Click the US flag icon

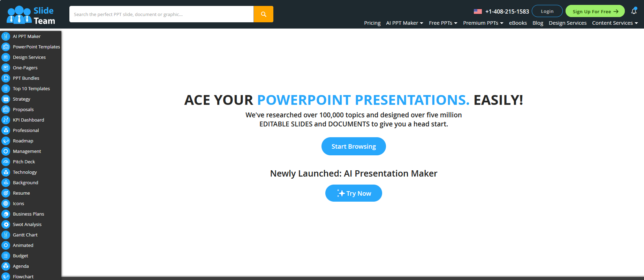coord(478,11)
